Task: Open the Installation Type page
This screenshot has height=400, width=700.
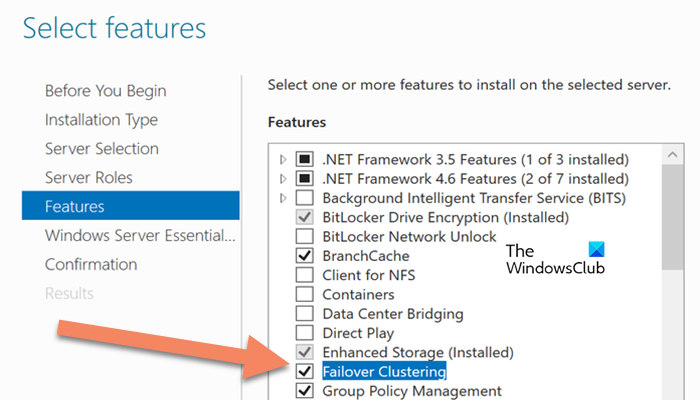Action: pos(101,120)
